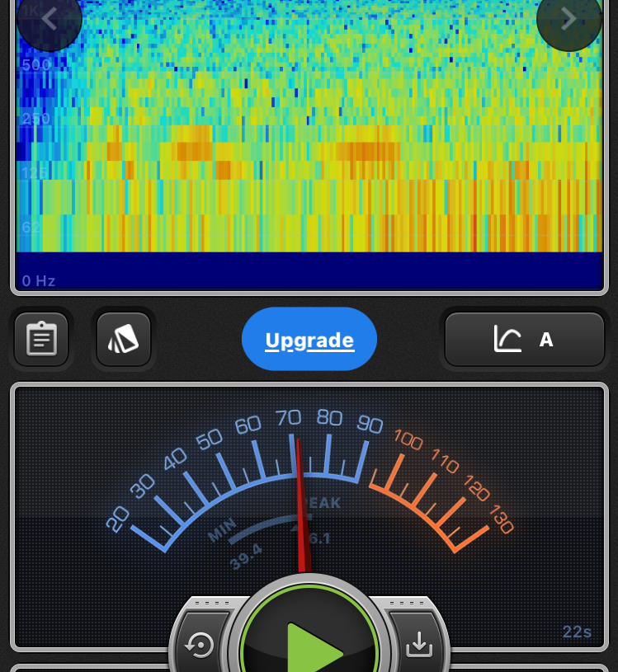
Task: Tap the spectrogram heat map display
Action: (309, 132)
